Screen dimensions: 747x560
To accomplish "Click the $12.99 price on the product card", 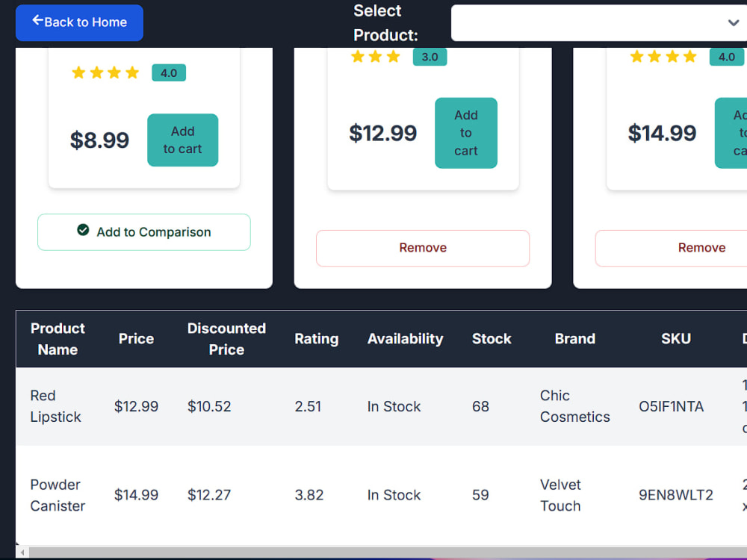I will pyautogui.click(x=383, y=133).
